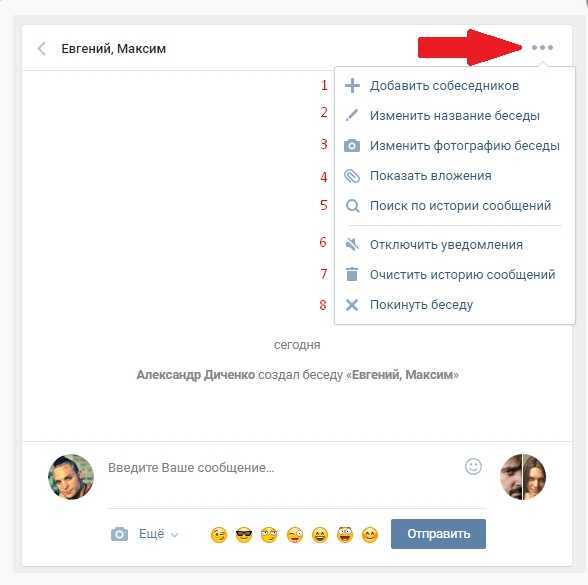Expand the Ещё attachments dropdown
Screen dimensions: 588x585
point(158,534)
